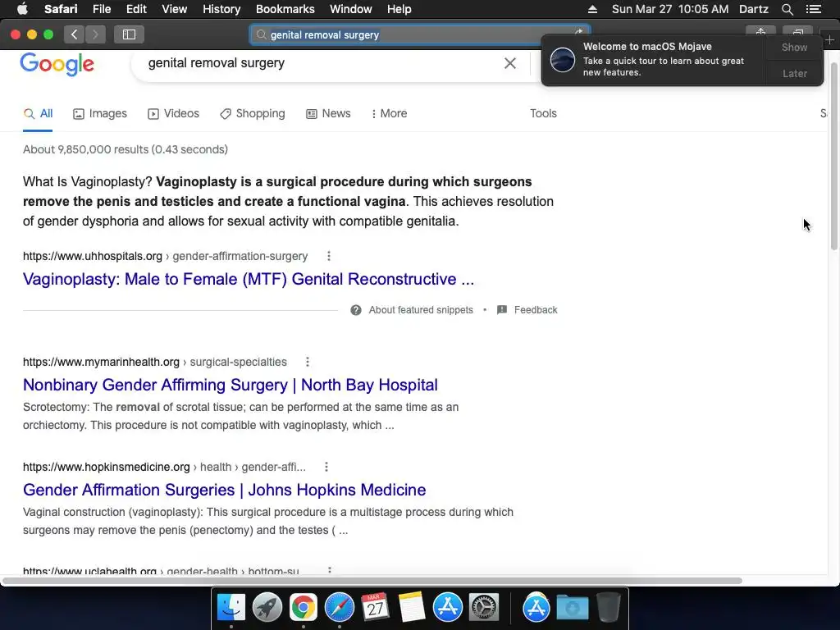840x630 pixels.
Task: Open Calendar showing 27 in Dock
Action: point(375,608)
